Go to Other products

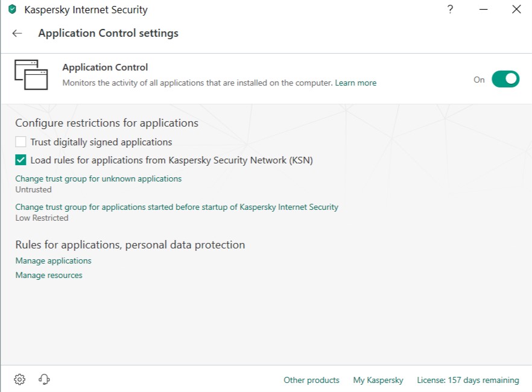tap(311, 381)
